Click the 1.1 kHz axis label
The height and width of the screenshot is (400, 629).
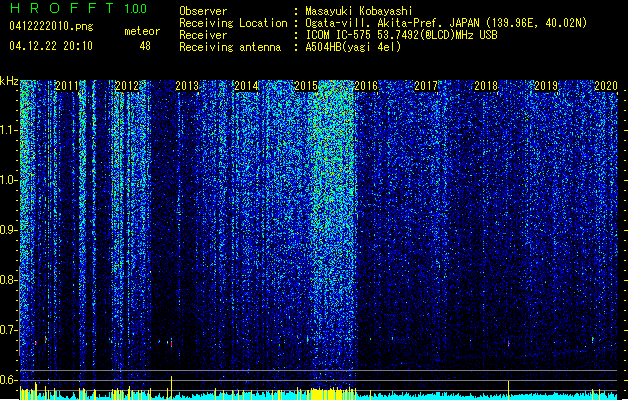click(9, 130)
